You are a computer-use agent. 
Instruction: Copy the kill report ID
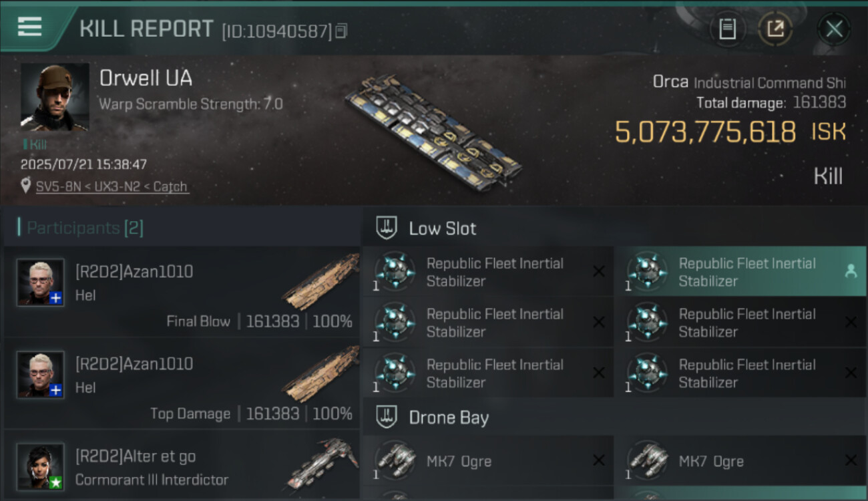(341, 31)
